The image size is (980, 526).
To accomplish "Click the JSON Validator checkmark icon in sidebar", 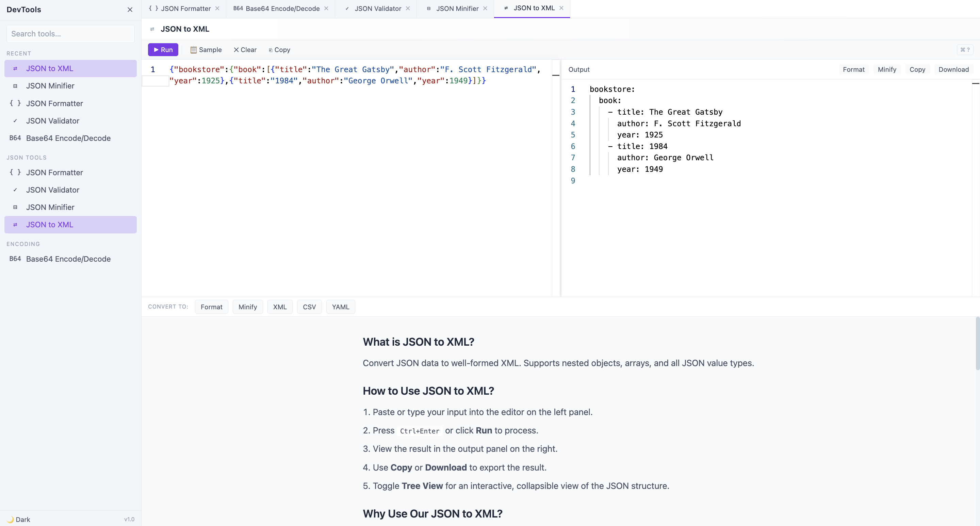I will coord(15,190).
